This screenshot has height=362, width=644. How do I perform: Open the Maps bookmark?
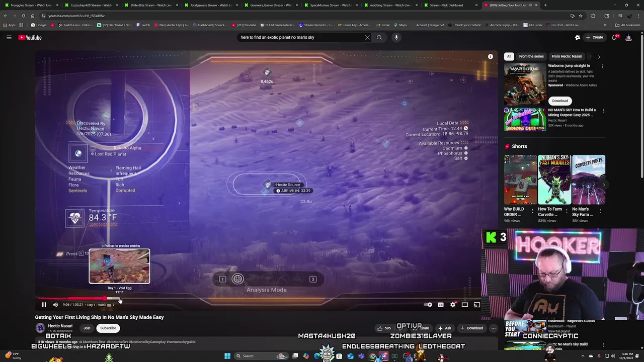[400, 25]
